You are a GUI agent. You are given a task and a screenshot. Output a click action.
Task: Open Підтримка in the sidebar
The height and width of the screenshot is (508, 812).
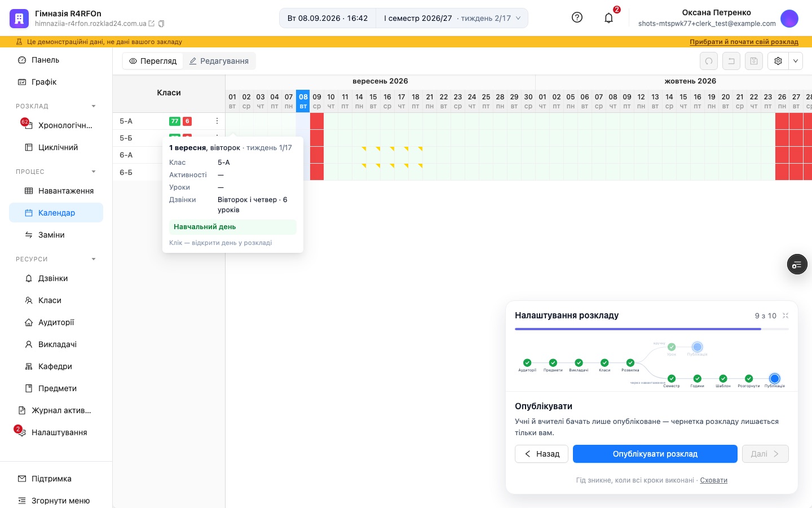(x=56, y=479)
